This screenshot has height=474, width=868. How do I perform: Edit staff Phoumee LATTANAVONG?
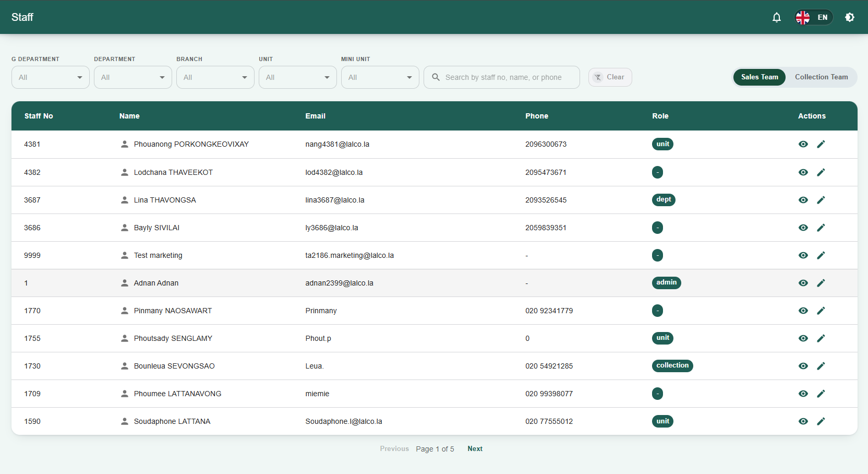coord(821,394)
